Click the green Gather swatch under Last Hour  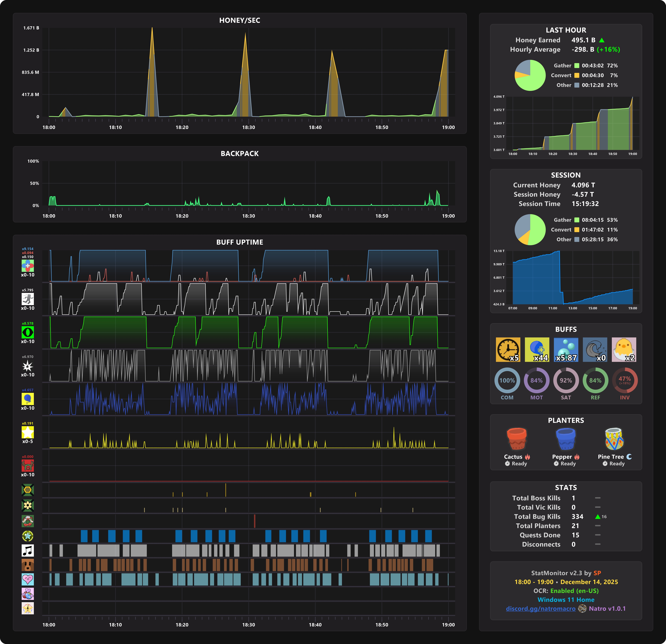point(577,66)
